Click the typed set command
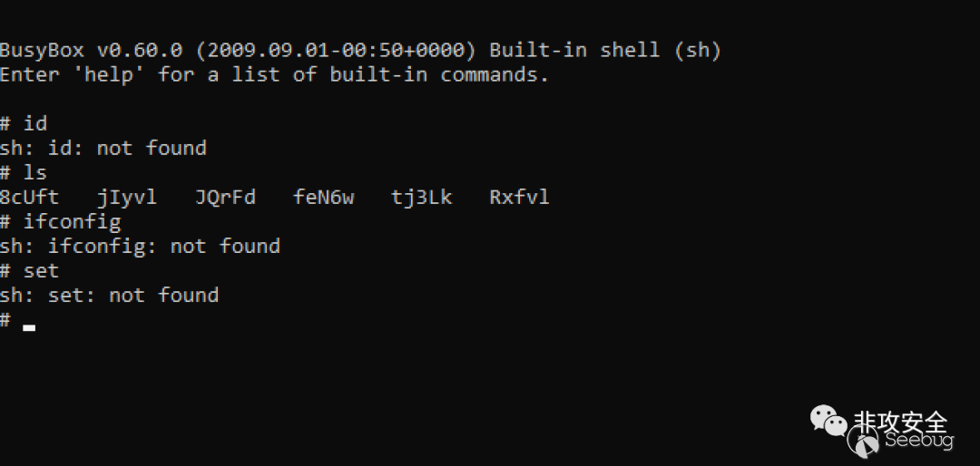This screenshot has height=466, width=980. point(41,271)
